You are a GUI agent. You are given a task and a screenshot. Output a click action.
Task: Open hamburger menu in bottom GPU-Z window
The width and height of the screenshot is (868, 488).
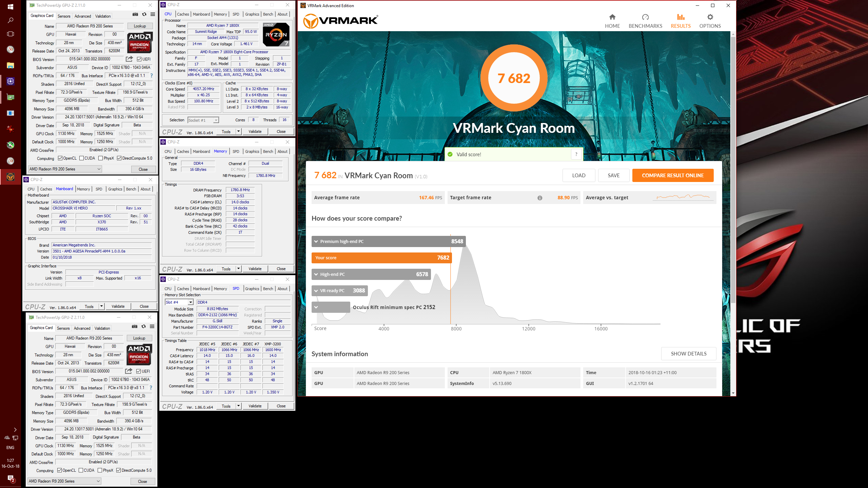(x=152, y=326)
